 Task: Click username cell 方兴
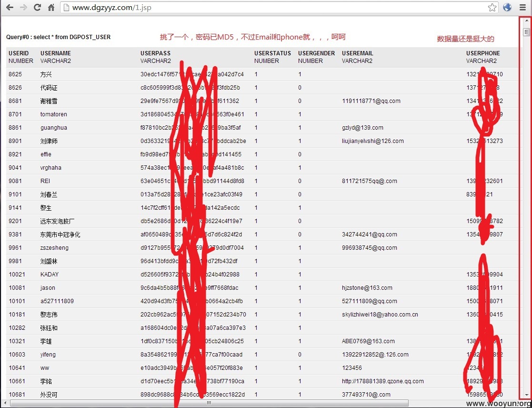tap(46, 74)
